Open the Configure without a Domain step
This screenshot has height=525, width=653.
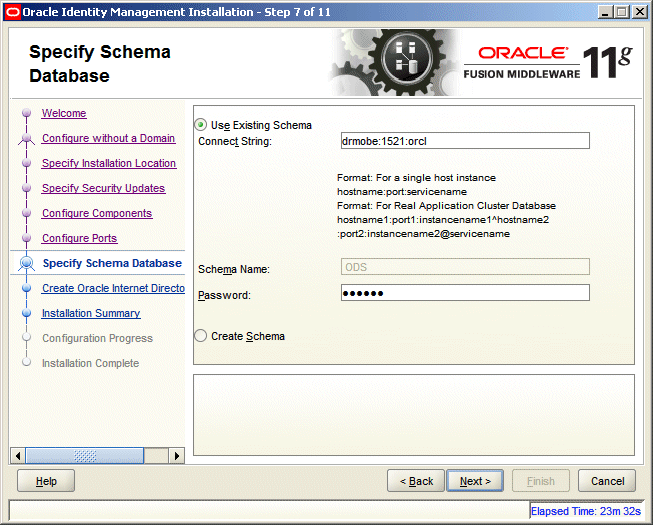[109, 138]
